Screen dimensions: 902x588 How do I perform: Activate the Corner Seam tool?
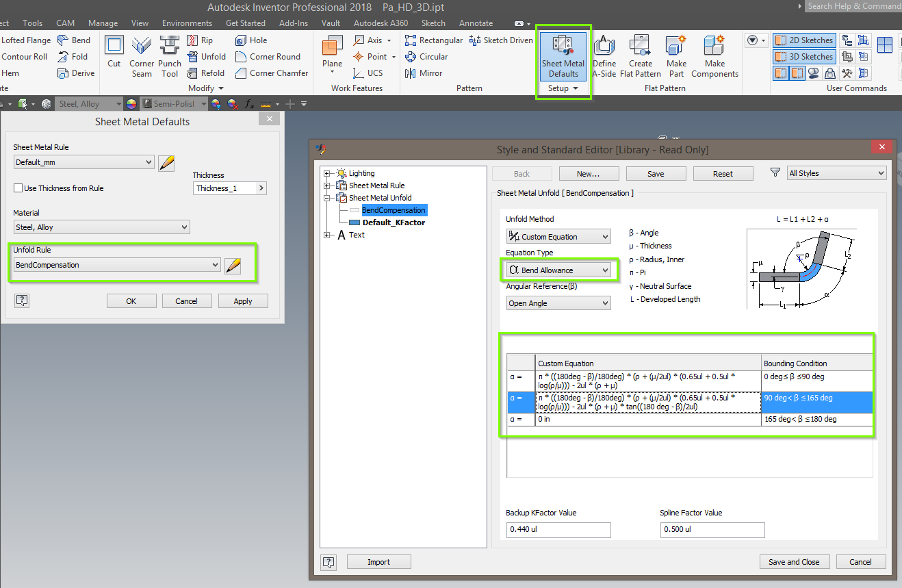click(142, 56)
